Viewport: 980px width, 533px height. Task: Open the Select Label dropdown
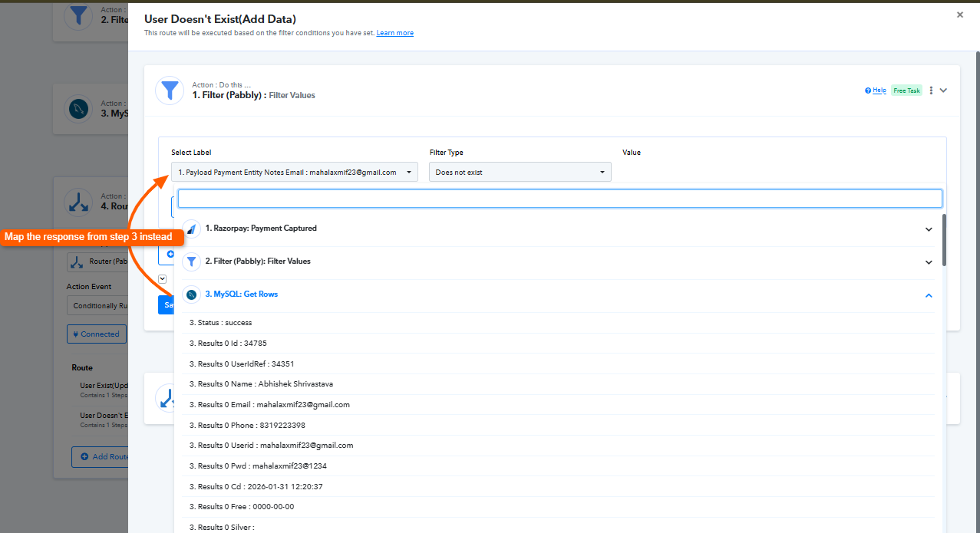pos(294,173)
